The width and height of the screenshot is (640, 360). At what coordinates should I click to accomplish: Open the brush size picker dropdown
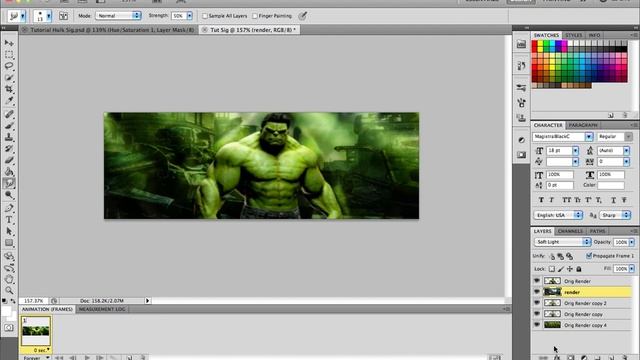(x=49, y=16)
